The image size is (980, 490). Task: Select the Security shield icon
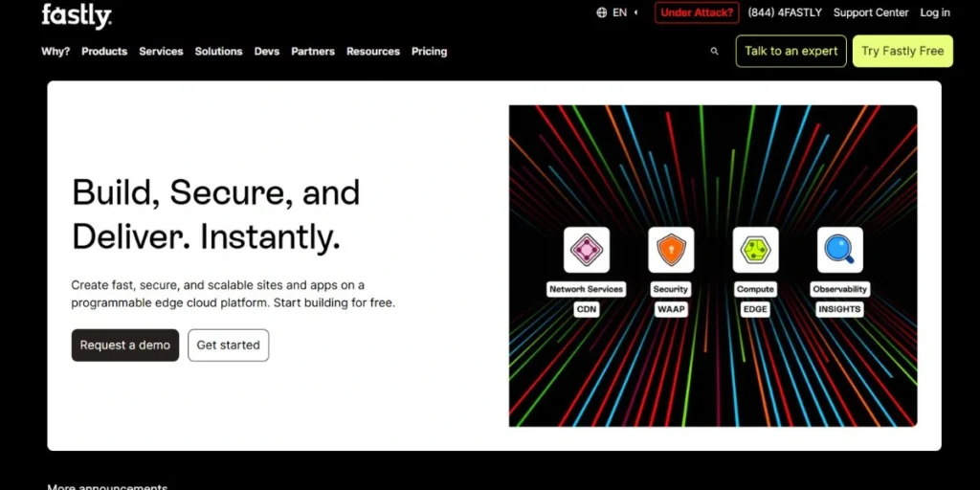671,250
